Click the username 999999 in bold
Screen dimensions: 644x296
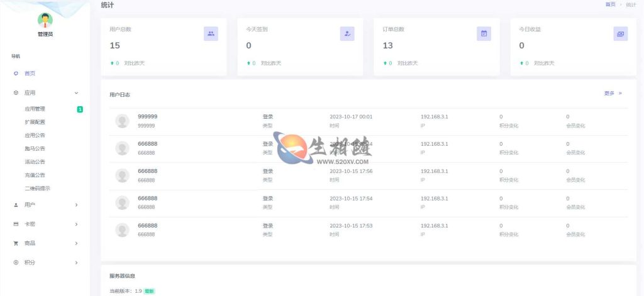click(147, 117)
